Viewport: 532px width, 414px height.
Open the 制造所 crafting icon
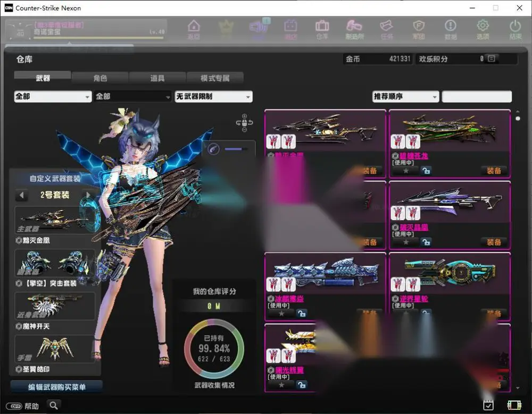(354, 29)
